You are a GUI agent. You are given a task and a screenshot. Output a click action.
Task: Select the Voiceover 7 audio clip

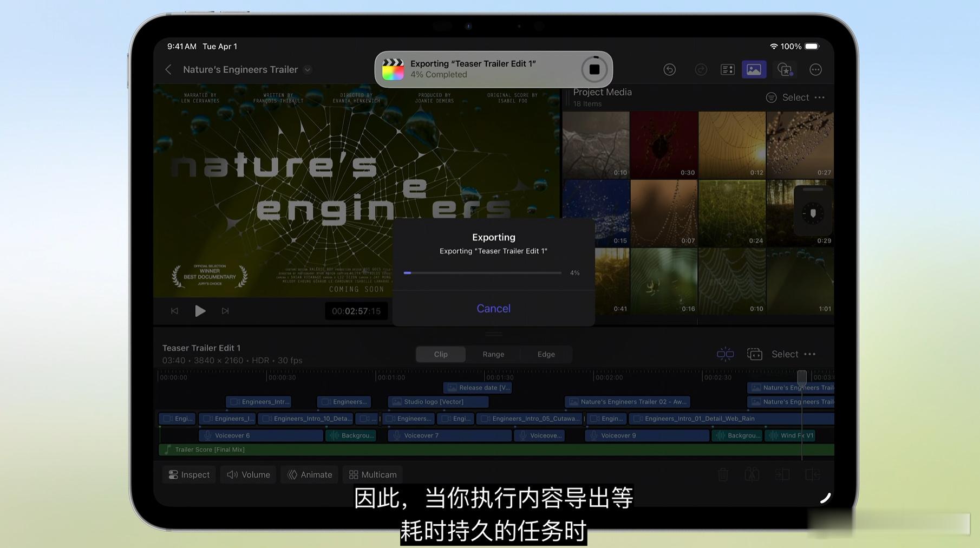[449, 435]
